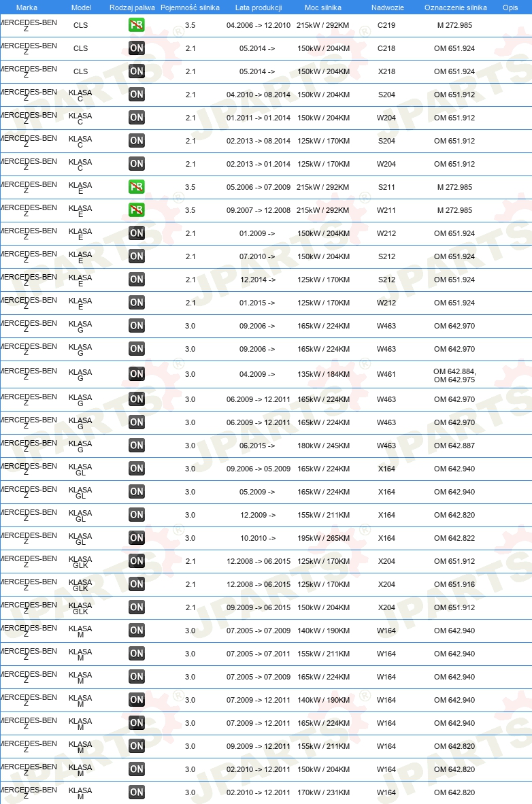Image resolution: width=532 pixels, height=804 pixels.
Task: Select power value 135kW / 184KM
Action: pos(323,374)
